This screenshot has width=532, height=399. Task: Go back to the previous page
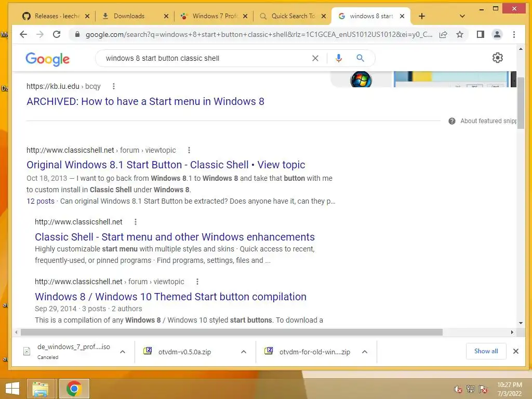pos(23,34)
